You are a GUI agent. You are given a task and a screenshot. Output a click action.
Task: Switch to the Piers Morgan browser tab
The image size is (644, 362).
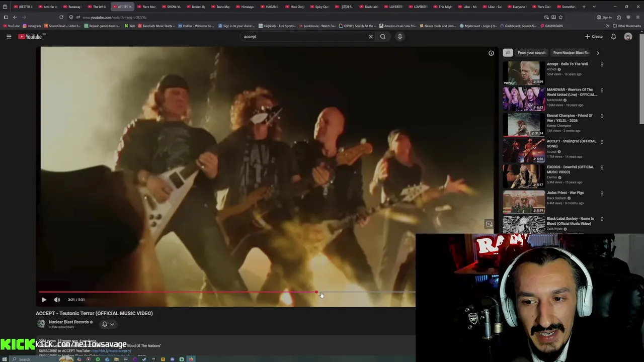pos(147,7)
